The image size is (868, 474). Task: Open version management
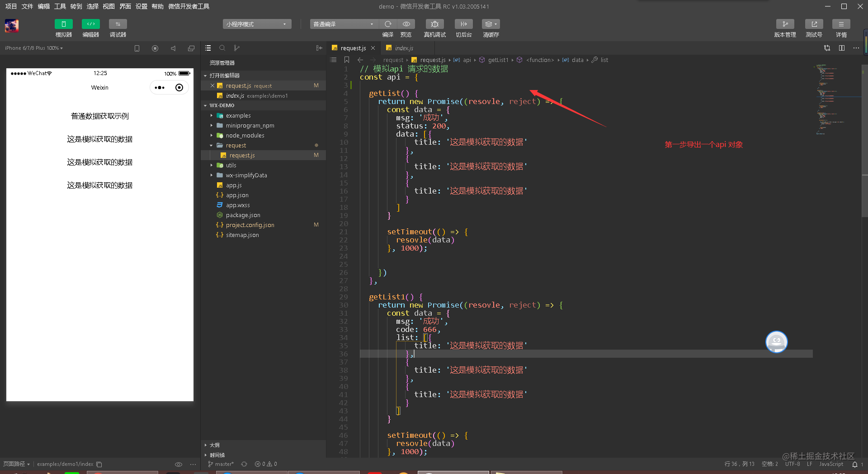(785, 24)
